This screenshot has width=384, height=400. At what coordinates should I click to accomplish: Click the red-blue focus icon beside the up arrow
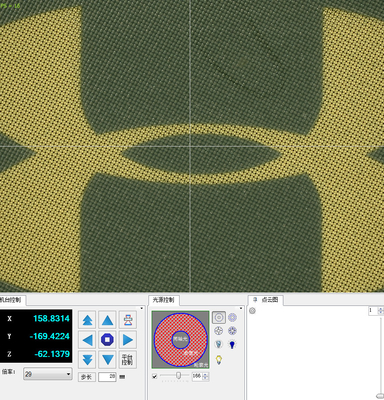128,320
